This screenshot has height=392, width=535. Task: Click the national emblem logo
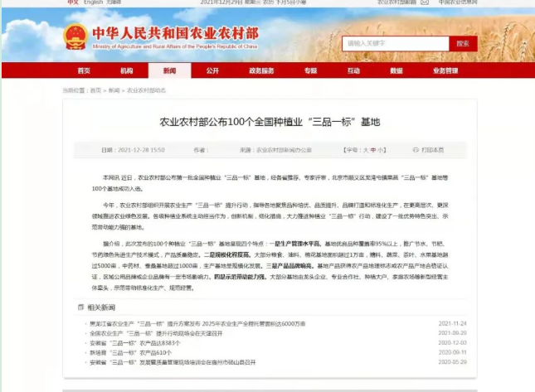[x=75, y=36]
